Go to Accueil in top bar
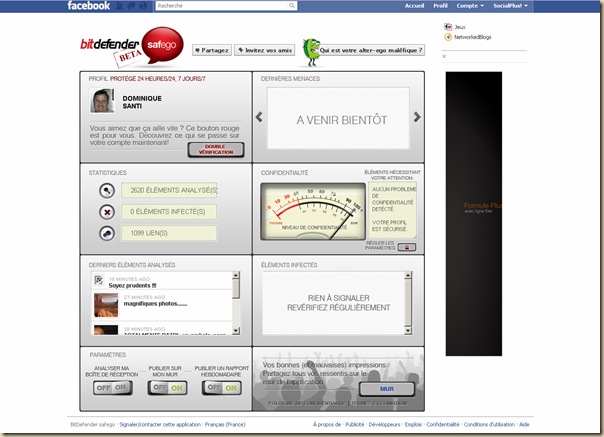 click(x=414, y=6)
